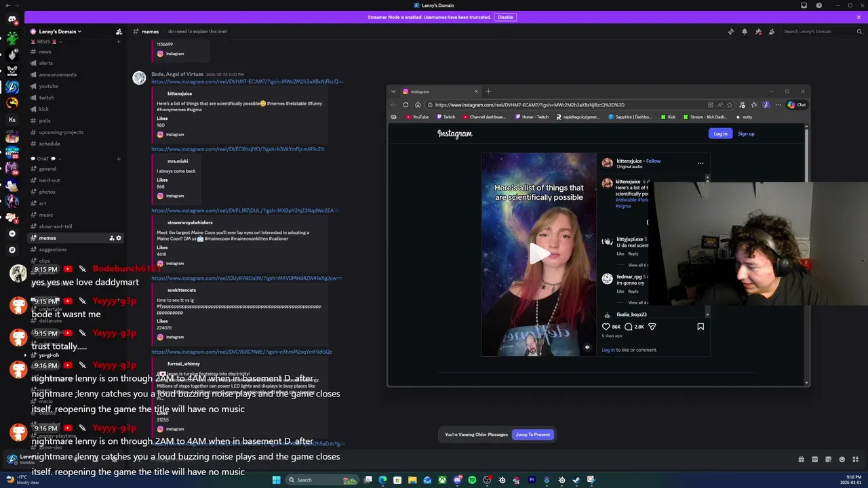The width and height of the screenshot is (868, 488).
Task: Open Discord inbox icon in title bar
Action: point(804,5)
